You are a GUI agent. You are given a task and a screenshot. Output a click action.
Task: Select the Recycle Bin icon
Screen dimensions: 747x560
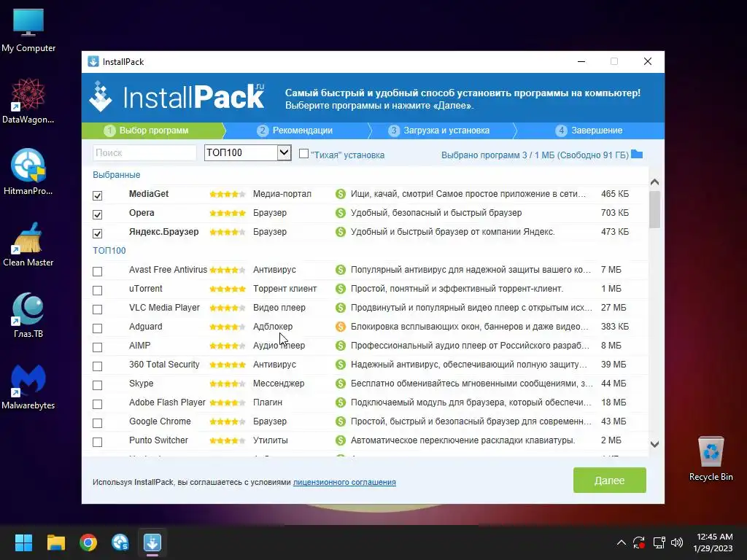click(711, 458)
